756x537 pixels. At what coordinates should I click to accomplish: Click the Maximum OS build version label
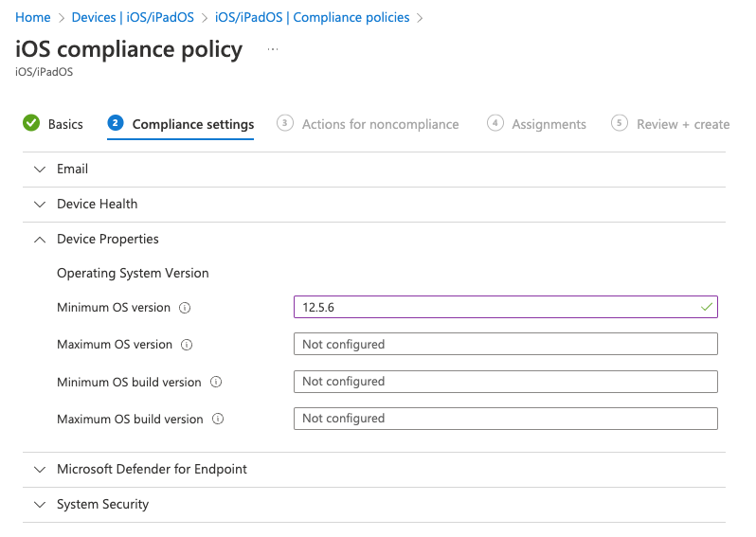tap(130, 419)
